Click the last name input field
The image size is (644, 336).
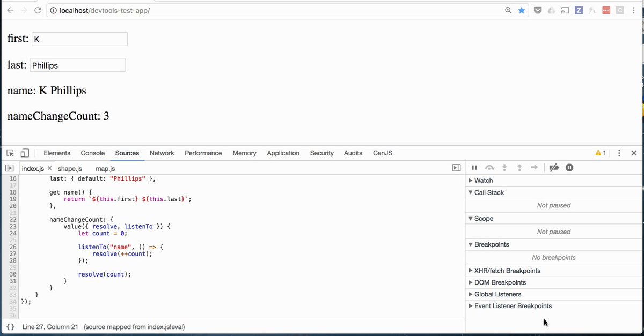click(78, 65)
